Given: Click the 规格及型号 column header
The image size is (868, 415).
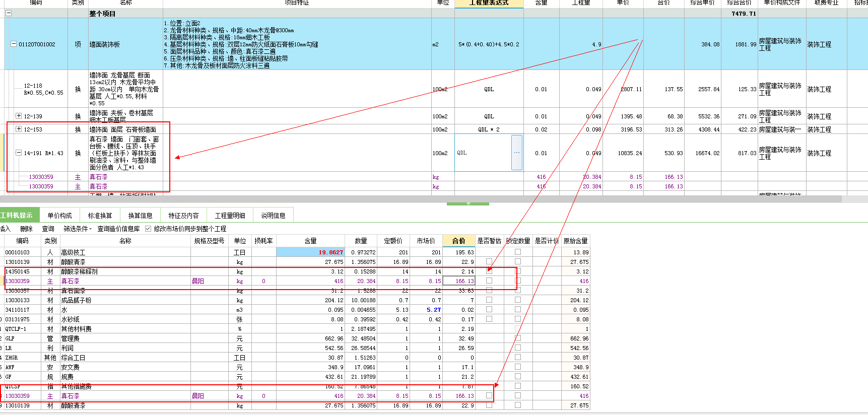Looking at the screenshot, I should click(x=209, y=241).
